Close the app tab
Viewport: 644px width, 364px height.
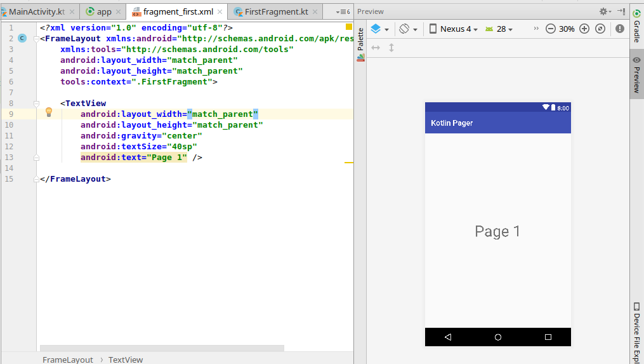118,12
